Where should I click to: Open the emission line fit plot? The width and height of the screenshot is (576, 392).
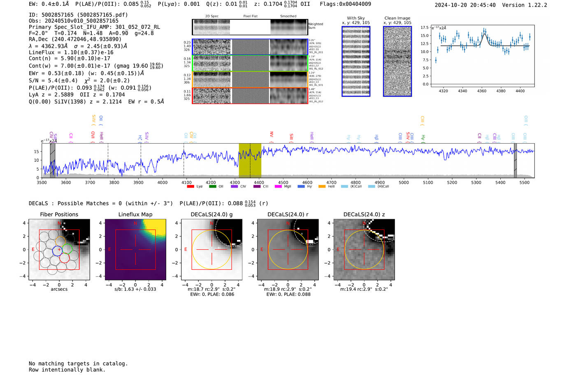point(482,56)
